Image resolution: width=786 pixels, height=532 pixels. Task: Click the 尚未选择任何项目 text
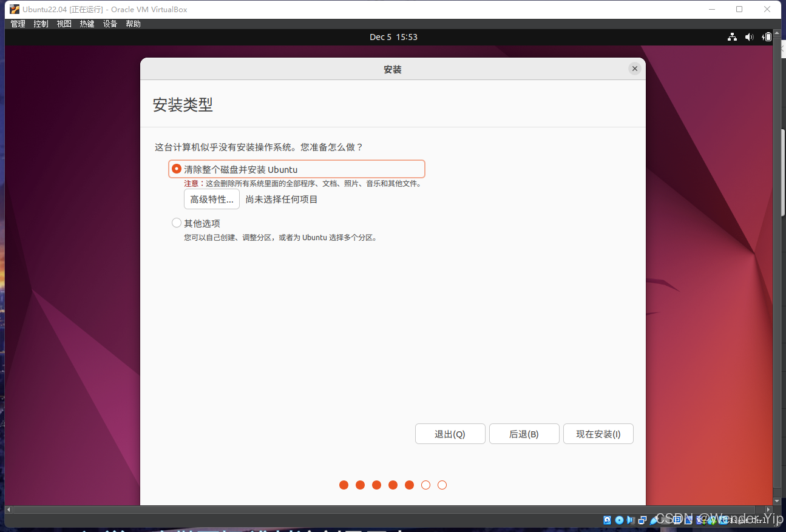pyautogui.click(x=282, y=200)
